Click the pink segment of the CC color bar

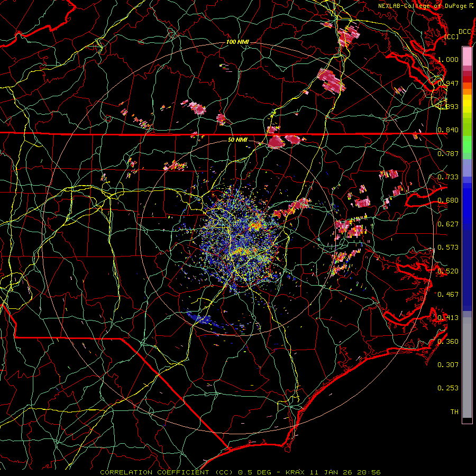[x=467, y=56]
